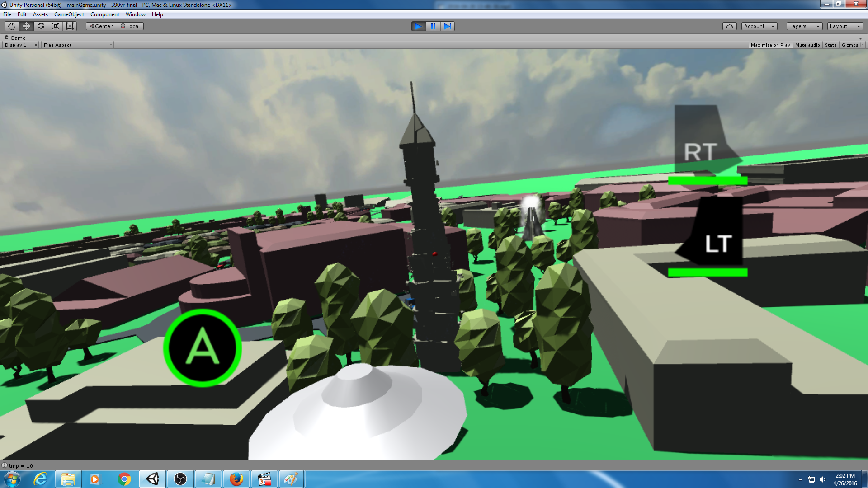Open the Layers dropdown
868x488 pixels.
coord(804,26)
